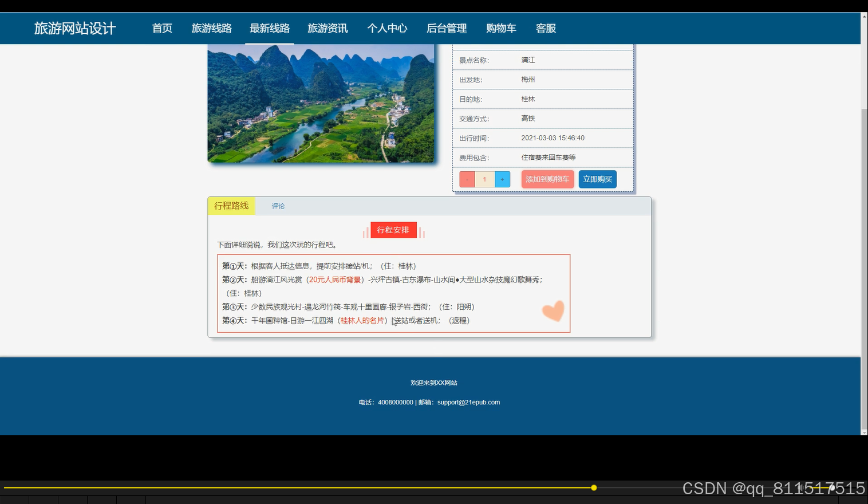Open the 旅游线路 section from the navbar
This screenshot has height=504, width=868.
[x=212, y=27]
